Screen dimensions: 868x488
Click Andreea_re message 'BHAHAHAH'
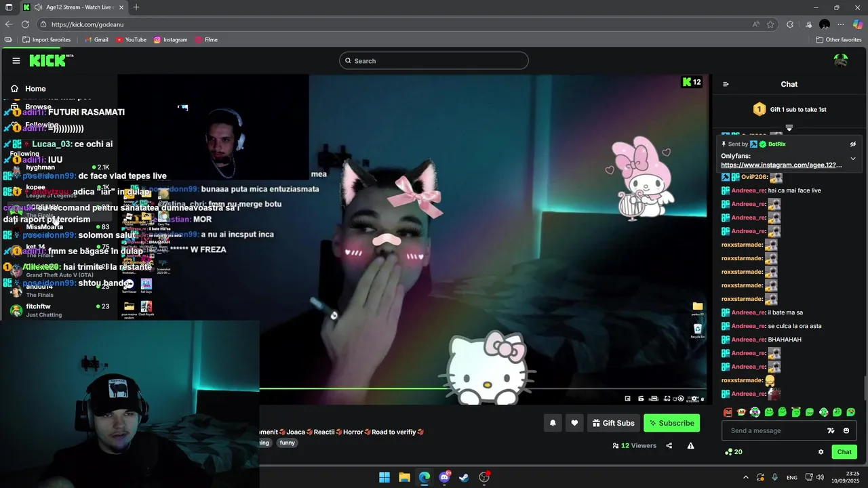pos(785,340)
